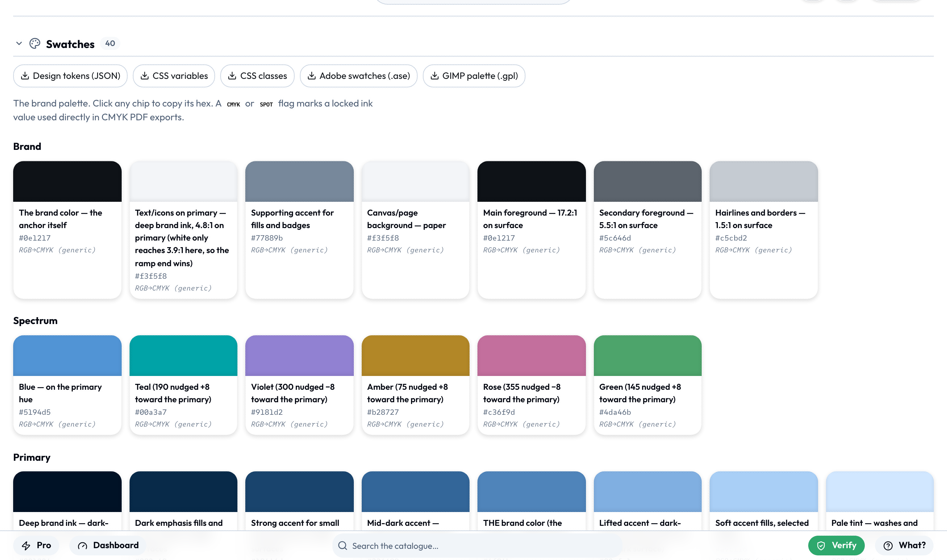Copy the Hairlines and borders #c5cbd2 chip
Image resolution: width=947 pixels, height=560 pixels.
pos(764,230)
